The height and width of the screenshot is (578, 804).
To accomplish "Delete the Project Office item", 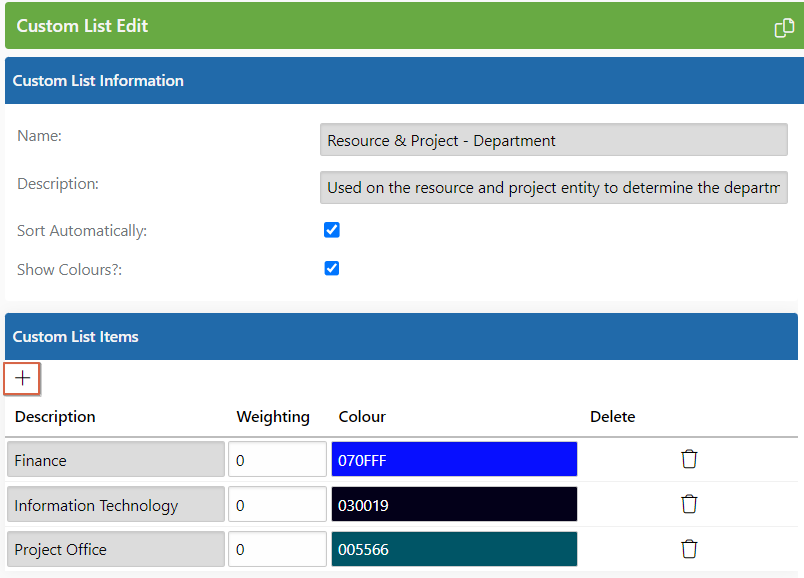I will (x=689, y=549).
